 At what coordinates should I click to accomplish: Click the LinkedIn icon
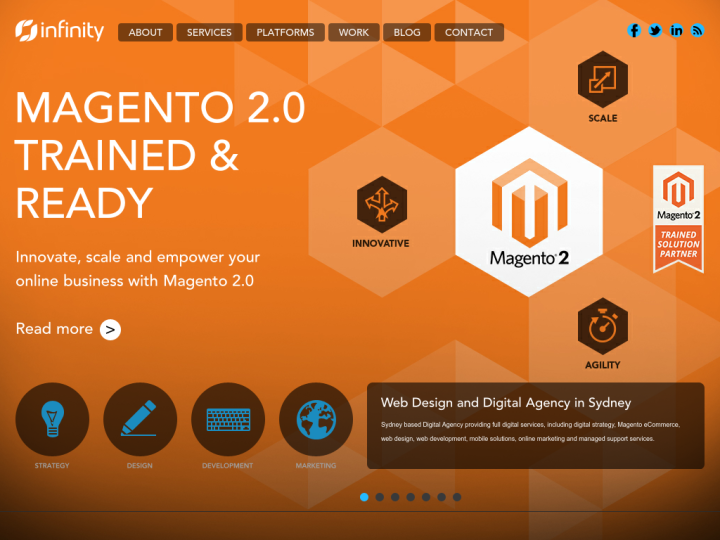click(676, 31)
